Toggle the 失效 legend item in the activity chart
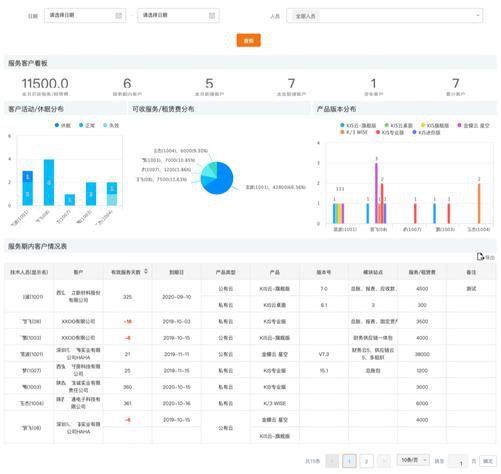This screenshot has height=474, width=501. [x=111, y=125]
